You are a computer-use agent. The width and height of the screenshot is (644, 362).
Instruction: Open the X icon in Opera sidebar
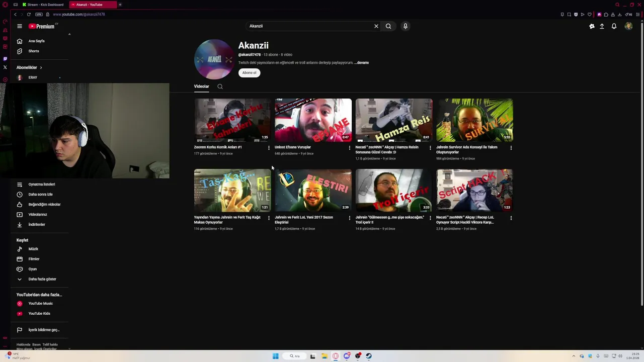coord(5,67)
